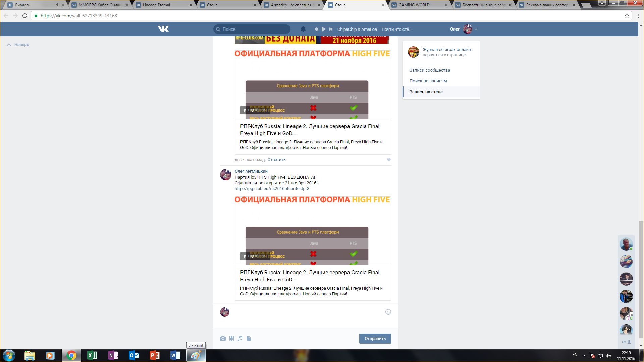This screenshot has width=644, height=362.
Task: Play the current track in header player
Action: pos(324,29)
